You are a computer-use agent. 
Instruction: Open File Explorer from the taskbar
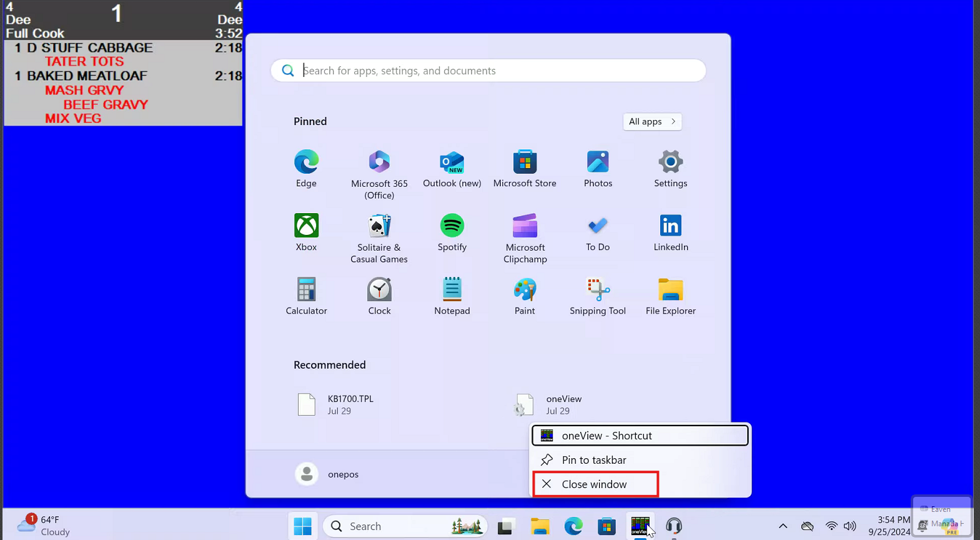pos(540,526)
